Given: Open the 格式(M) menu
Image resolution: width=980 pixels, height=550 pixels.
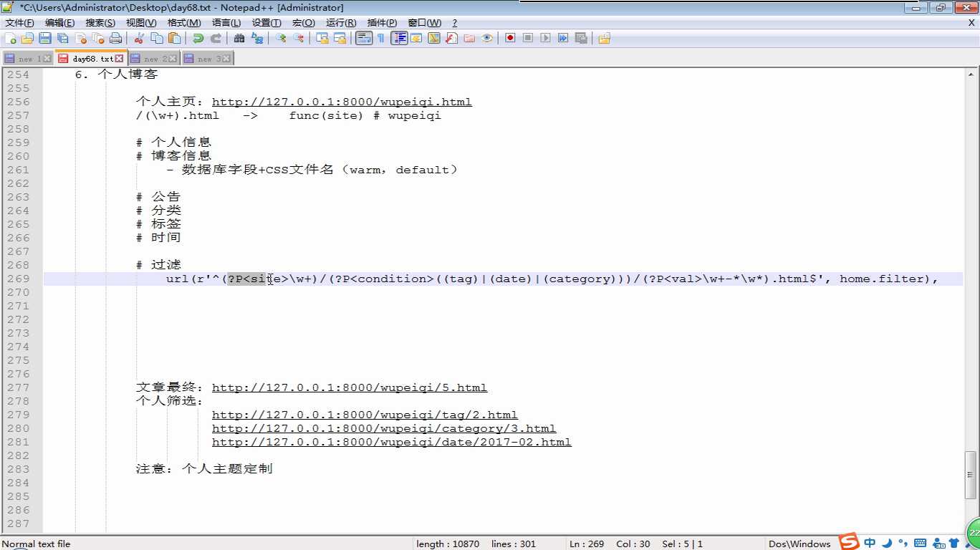Looking at the screenshot, I should coord(184,23).
